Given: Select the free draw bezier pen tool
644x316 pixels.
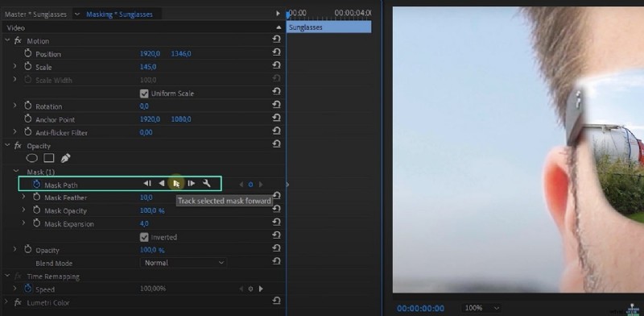Looking at the screenshot, I should coord(65,158).
